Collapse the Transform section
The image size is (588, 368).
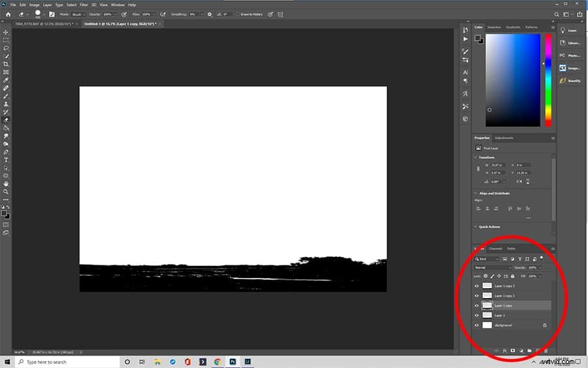click(476, 157)
